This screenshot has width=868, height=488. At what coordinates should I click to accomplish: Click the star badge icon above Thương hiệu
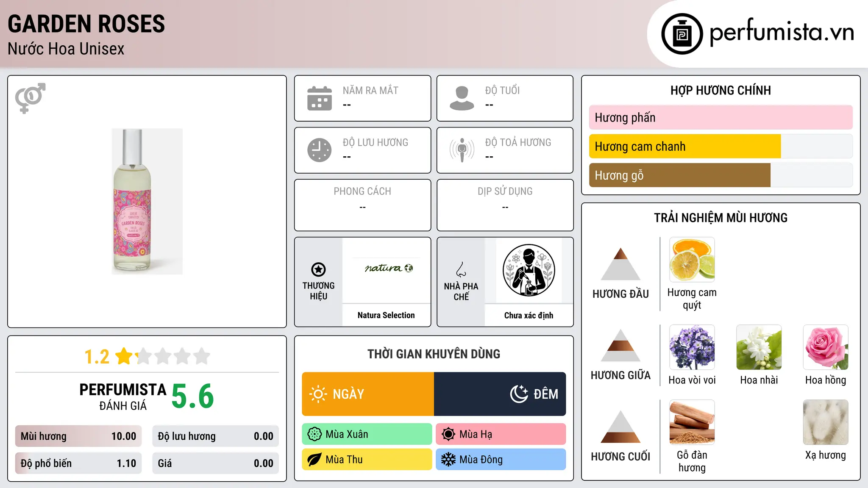coord(318,269)
